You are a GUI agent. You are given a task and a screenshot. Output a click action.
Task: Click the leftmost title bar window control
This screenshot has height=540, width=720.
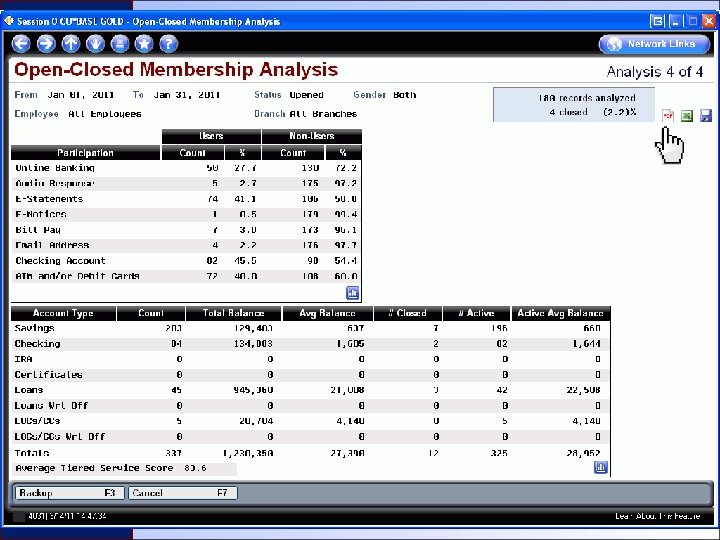coord(658,21)
